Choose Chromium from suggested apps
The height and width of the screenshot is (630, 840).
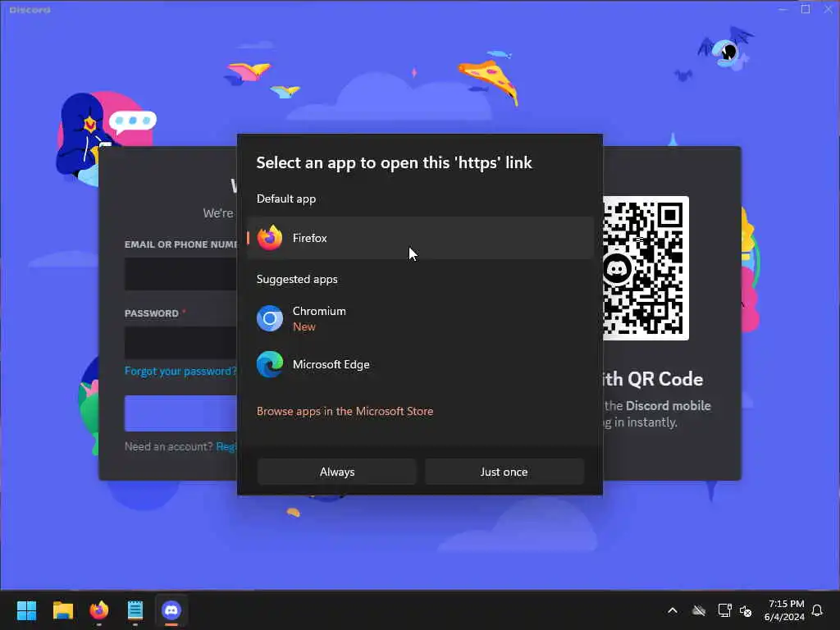[x=421, y=319]
